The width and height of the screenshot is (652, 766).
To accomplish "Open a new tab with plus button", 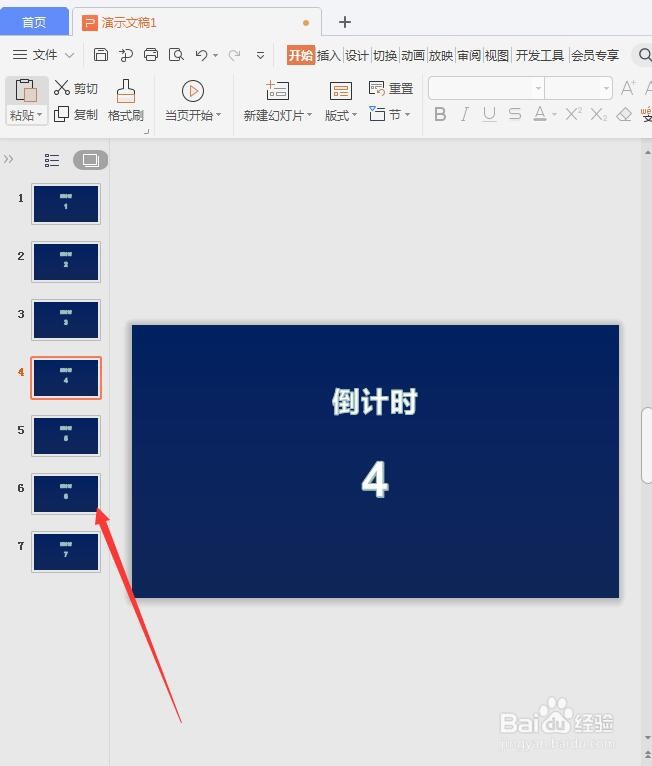I will coord(345,22).
